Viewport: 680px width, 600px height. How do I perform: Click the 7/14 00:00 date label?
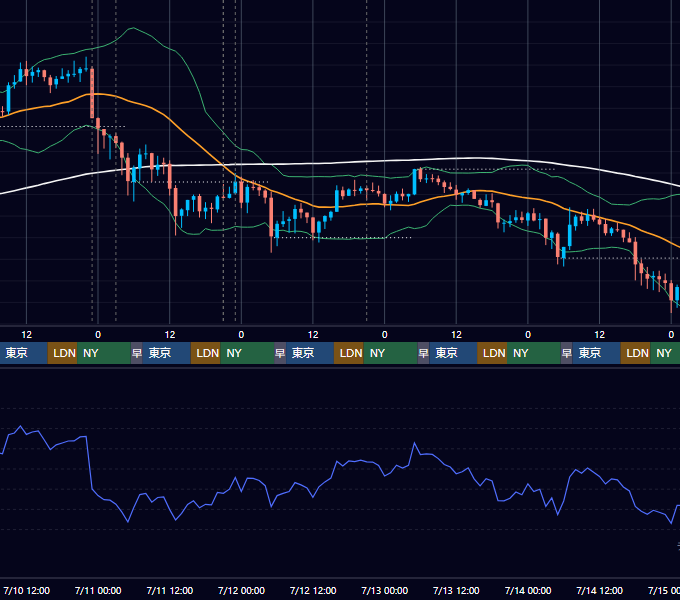(x=528, y=590)
